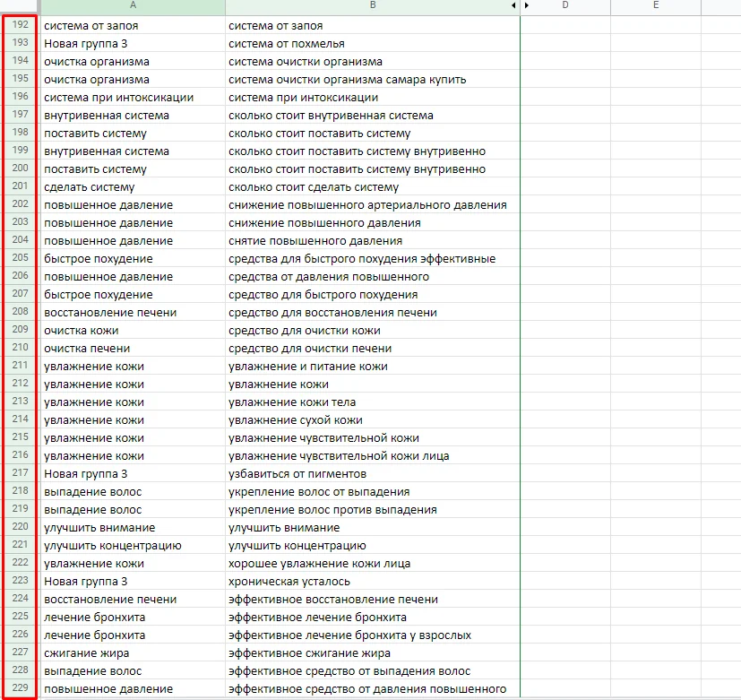Select row header 205
The height and width of the screenshot is (700, 741).
[21, 257]
